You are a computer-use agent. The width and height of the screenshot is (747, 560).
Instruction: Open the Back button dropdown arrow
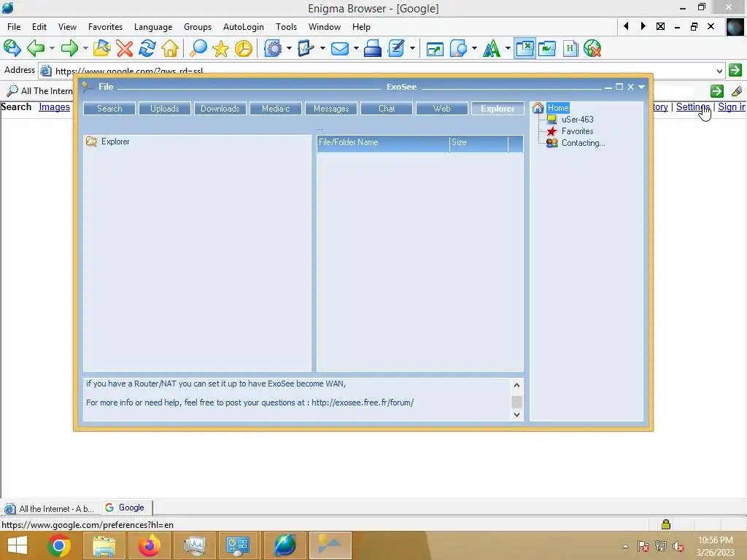pyautogui.click(x=52, y=48)
